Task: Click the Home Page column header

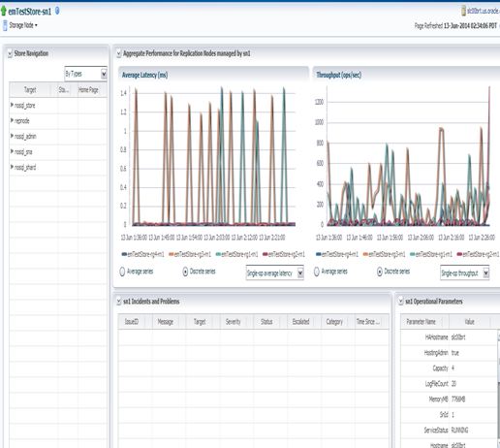Action: pos(88,90)
